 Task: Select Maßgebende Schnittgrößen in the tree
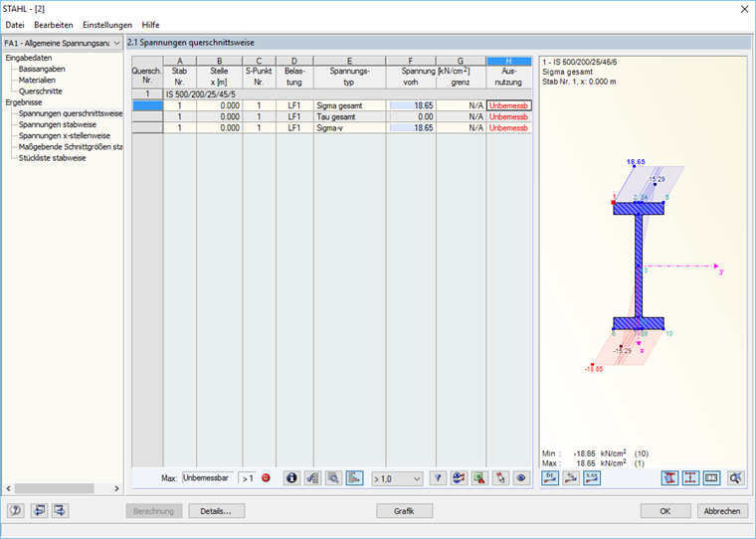tap(71, 146)
